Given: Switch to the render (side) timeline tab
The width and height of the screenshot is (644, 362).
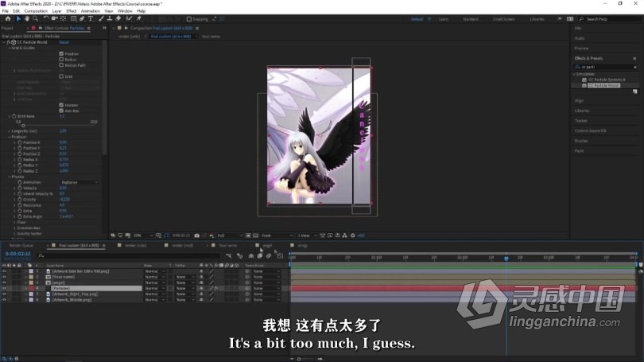Looking at the screenshot, I should coord(135,245).
